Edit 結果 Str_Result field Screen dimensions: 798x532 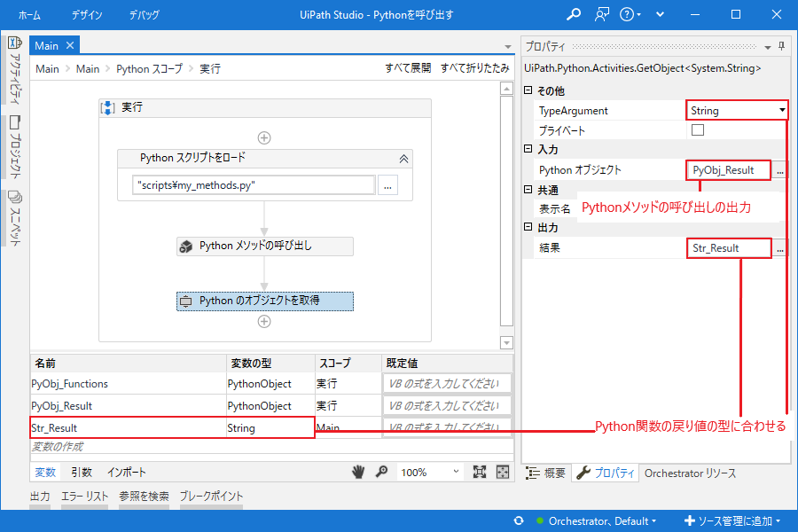pos(729,248)
